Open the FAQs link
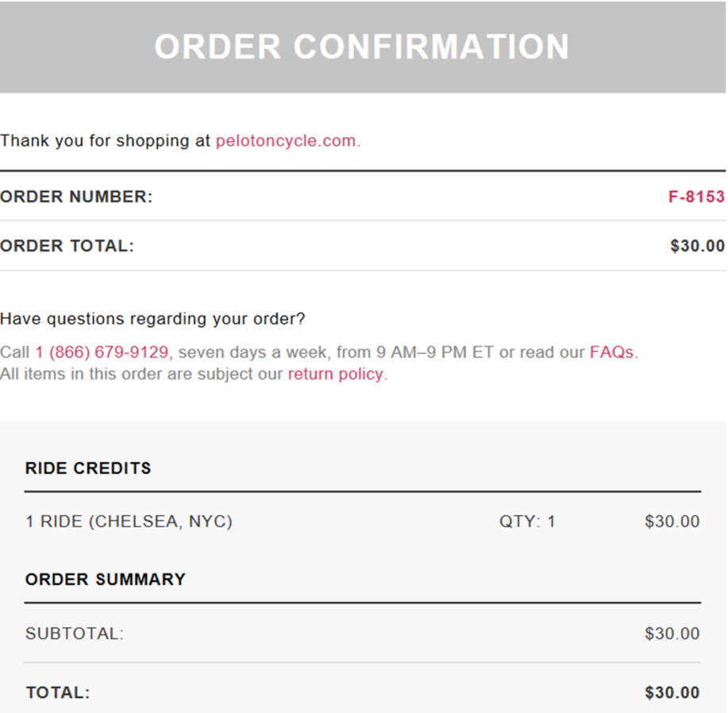 pos(613,353)
